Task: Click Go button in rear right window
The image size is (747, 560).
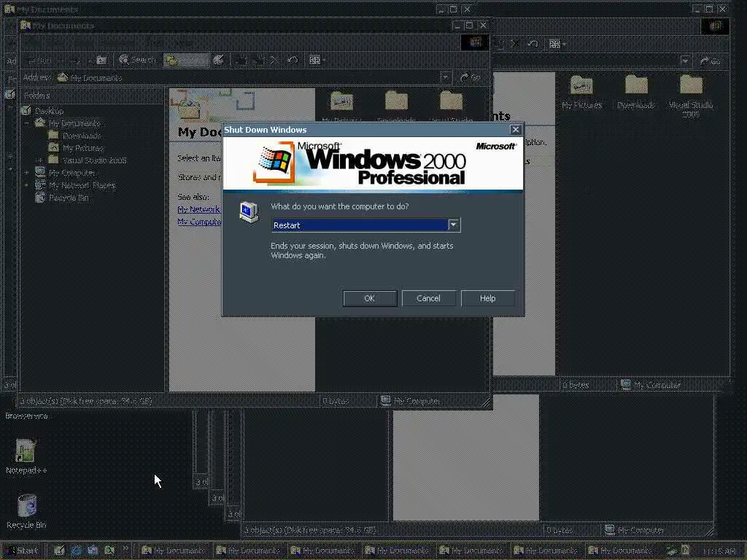Action: tap(711, 61)
